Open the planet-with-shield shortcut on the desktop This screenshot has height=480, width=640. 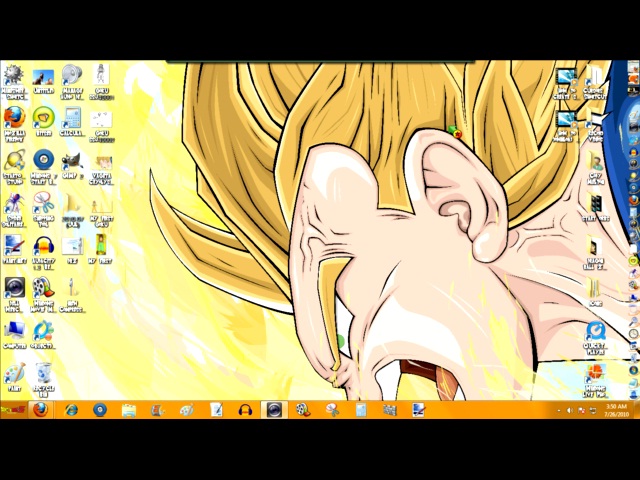click(14, 167)
